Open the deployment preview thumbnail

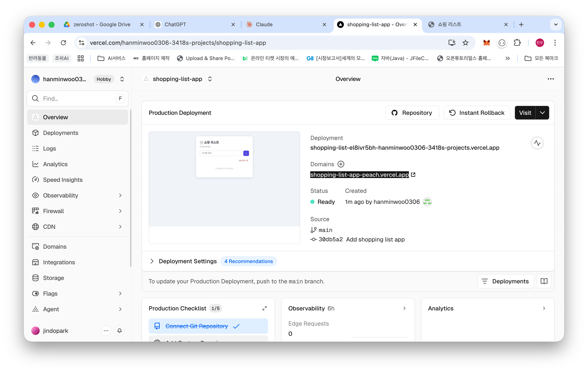224,188
